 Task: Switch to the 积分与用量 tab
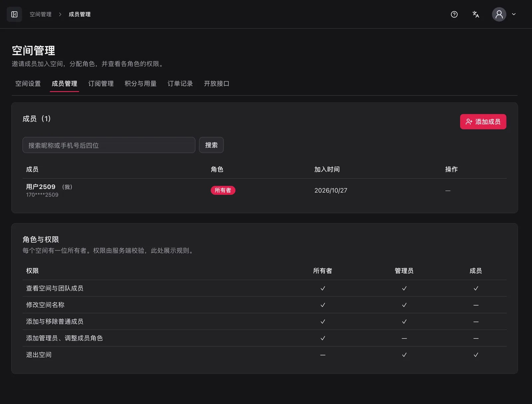141,84
